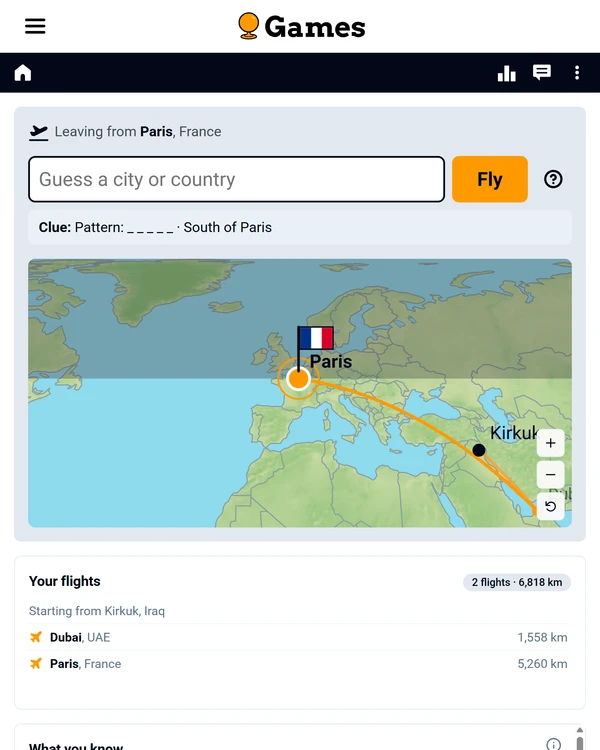Open the hamburger menu

pyautogui.click(x=35, y=26)
